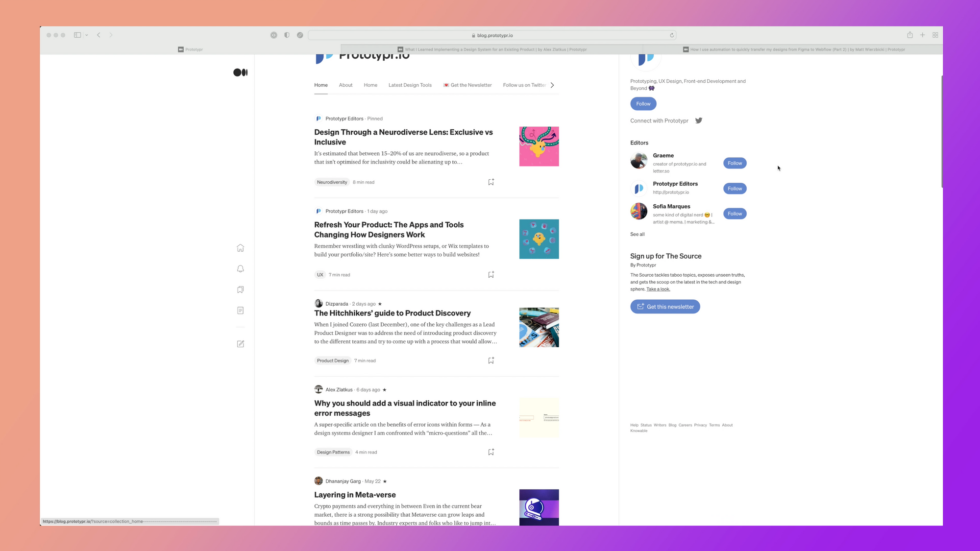Bookmark the Neurodiverse Lens article
The height and width of the screenshot is (551, 980).
(491, 182)
